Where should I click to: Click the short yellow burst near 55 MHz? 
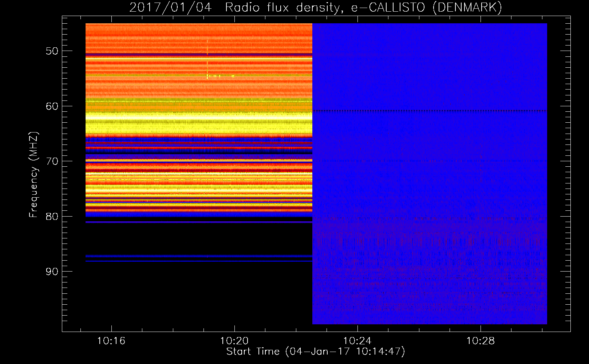[x=220, y=76]
